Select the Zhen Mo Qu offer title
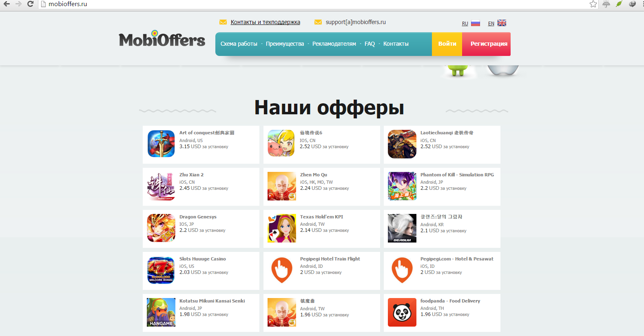 tap(314, 175)
